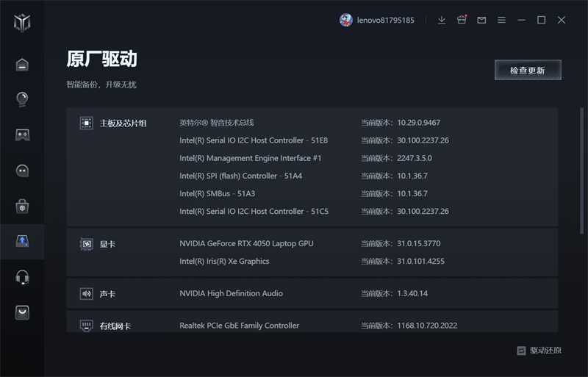Open the shopping store icon in sidebar
This screenshot has height=377, width=588.
click(22, 312)
